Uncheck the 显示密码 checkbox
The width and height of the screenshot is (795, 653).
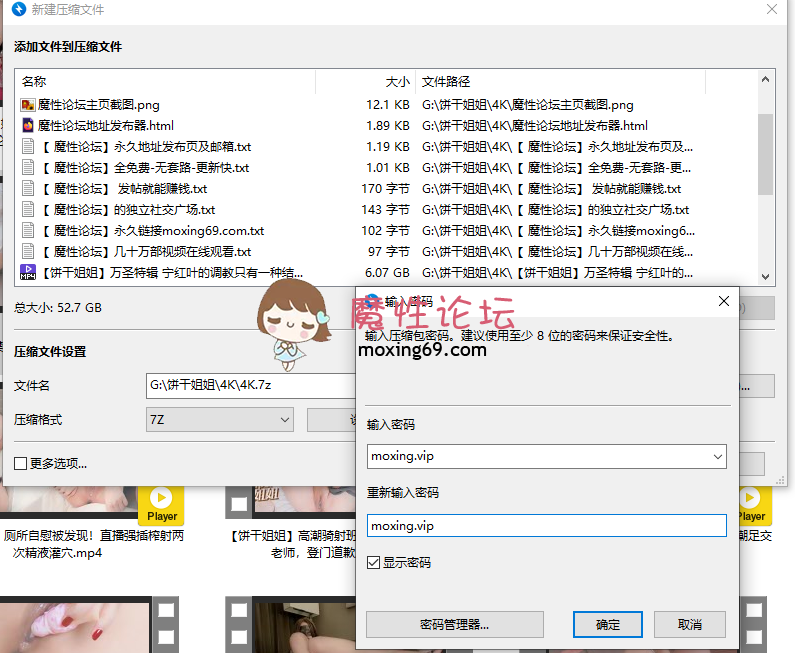373,563
